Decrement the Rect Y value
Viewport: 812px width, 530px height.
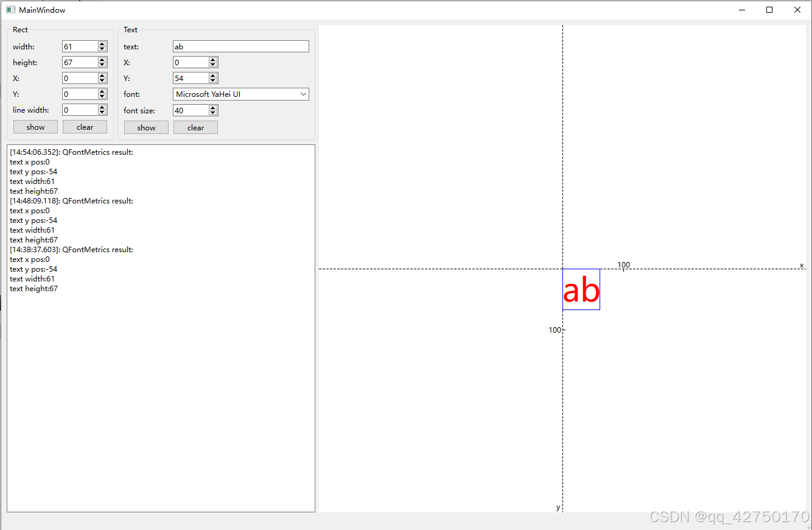point(102,96)
